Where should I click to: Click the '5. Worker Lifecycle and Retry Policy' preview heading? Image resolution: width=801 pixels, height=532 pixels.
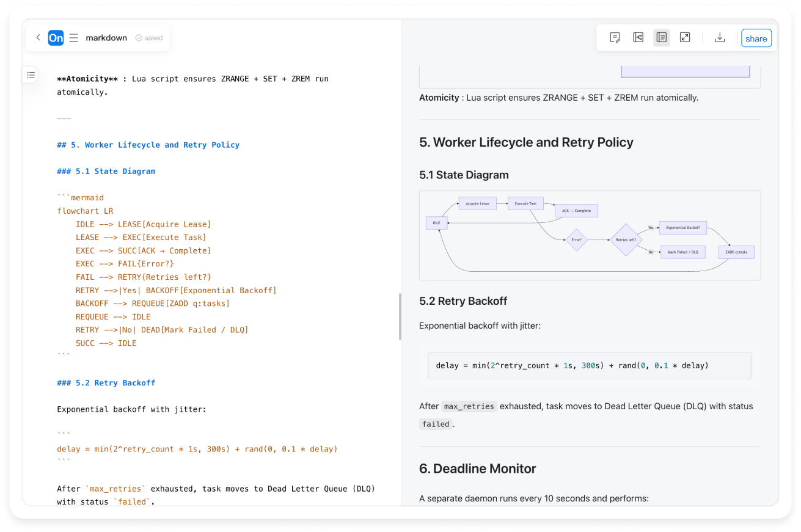[526, 142]
